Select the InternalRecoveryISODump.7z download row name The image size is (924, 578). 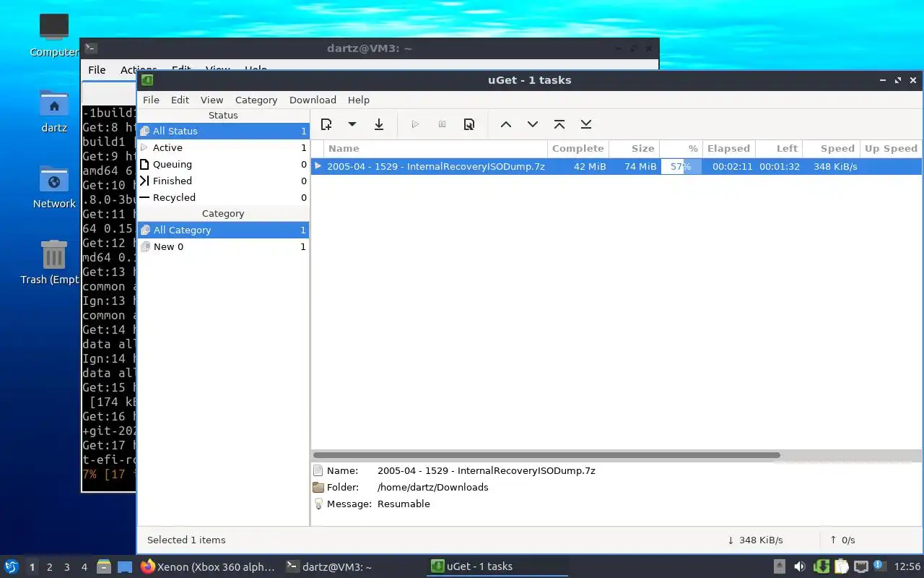[x=435, y=166]
